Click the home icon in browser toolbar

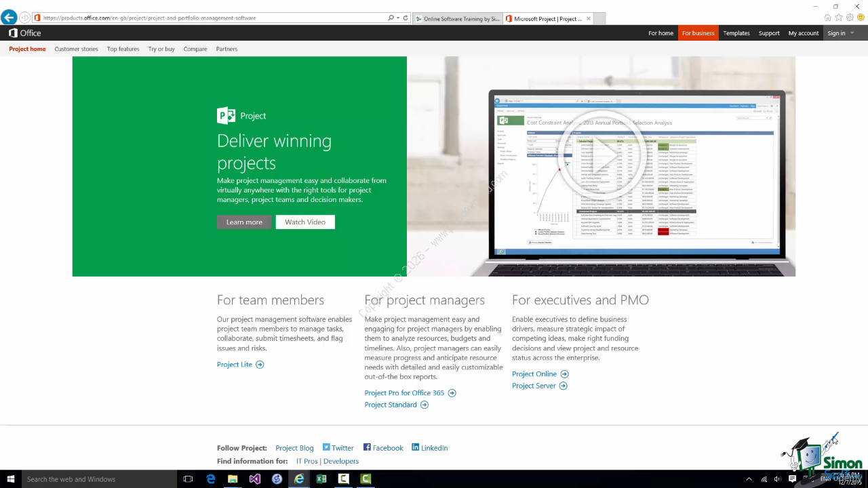[827, 18]
